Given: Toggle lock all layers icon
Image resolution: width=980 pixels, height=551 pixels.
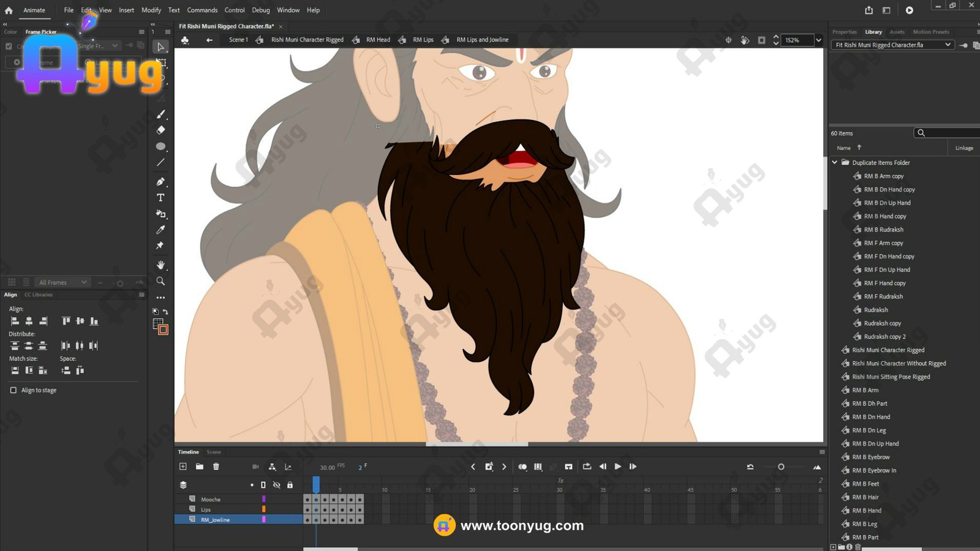Looking at the screenshot, I should [x=290, y=485].
